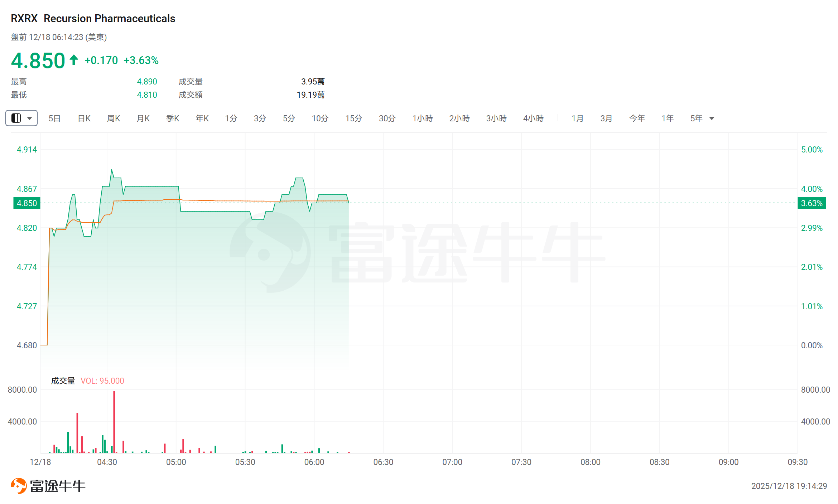838x504 pixels.
Task: Select the 日K candlestick tab
Action: point(84,118)
